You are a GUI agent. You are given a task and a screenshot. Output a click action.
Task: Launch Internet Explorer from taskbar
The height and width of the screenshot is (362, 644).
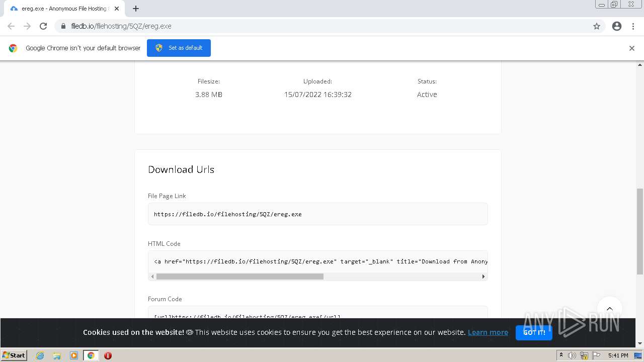pos(40,355)
